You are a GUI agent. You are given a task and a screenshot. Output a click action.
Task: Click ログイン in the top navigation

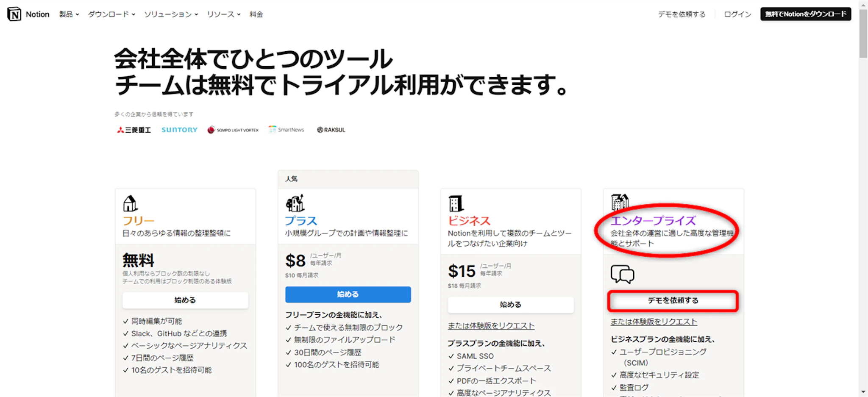737,14
